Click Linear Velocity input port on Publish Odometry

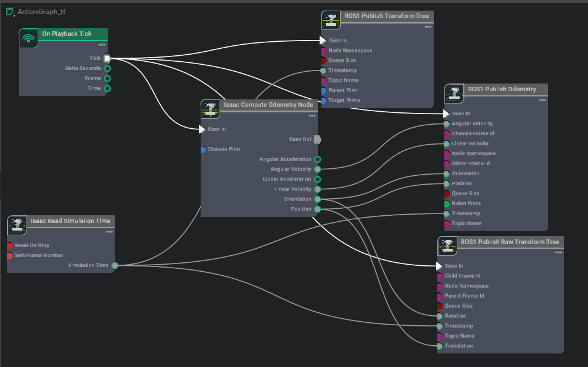[446, 144]
